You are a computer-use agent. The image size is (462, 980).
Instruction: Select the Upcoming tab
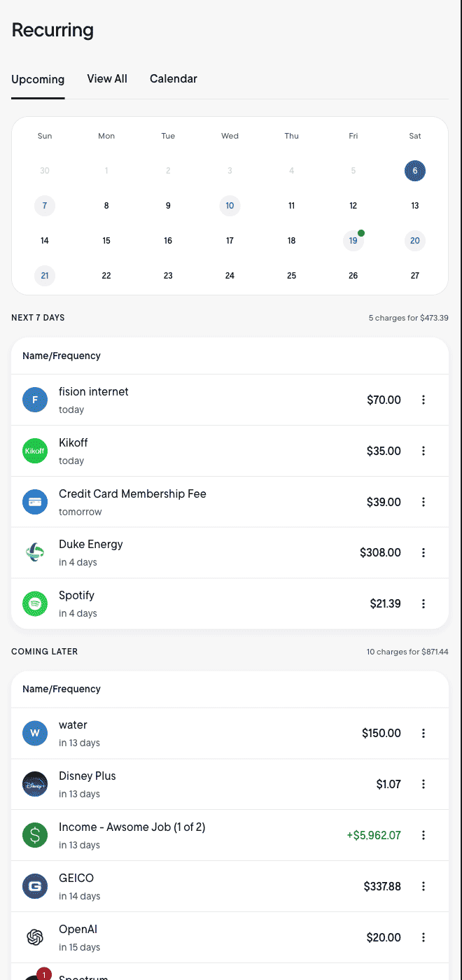(38, 79)
